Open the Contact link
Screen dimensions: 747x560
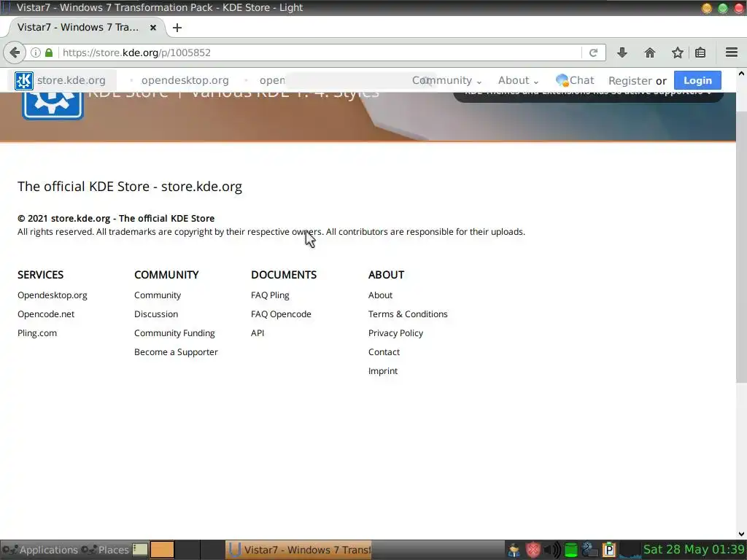coord(384,352)
